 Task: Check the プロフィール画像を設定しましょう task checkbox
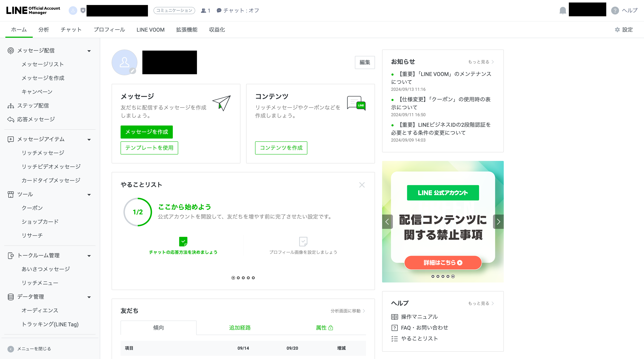[303, 241]
